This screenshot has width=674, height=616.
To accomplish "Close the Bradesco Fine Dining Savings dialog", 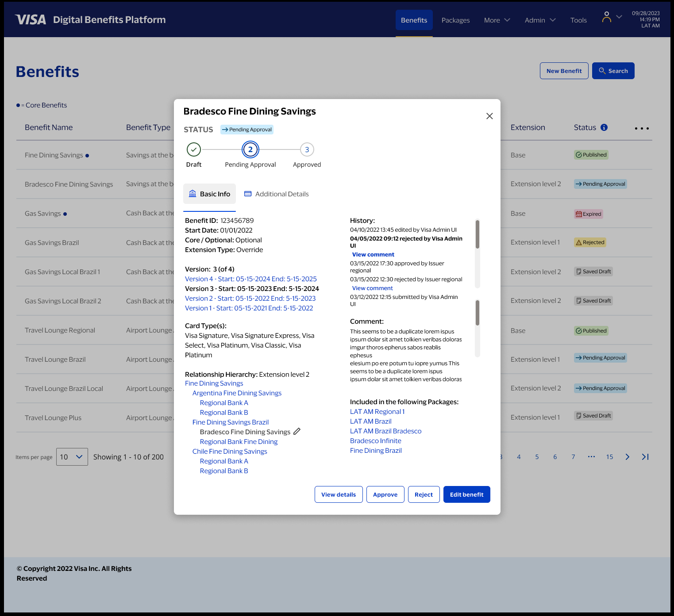I will tap(489, 116).
